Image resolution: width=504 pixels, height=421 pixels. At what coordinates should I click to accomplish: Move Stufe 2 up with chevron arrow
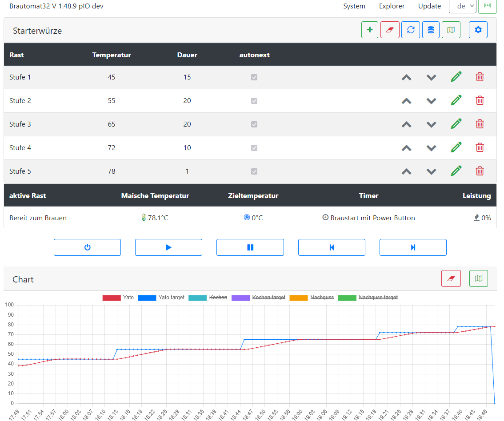click(x=406, y=101)
